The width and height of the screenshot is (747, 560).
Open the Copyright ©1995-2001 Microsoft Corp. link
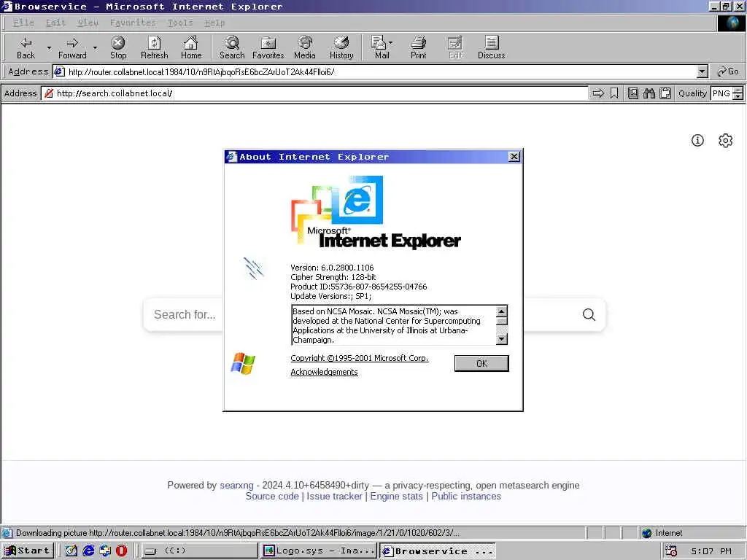tap(360, 358)
